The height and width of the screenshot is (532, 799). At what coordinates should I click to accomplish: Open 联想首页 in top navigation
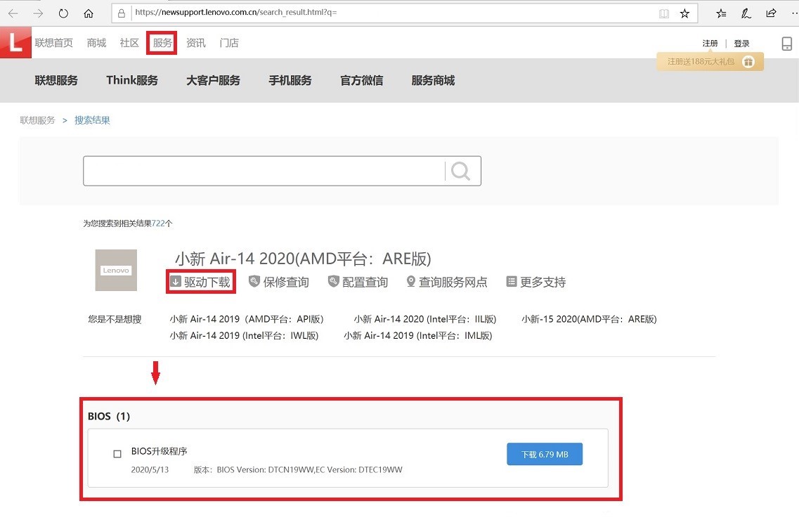(x=53, y=43)
